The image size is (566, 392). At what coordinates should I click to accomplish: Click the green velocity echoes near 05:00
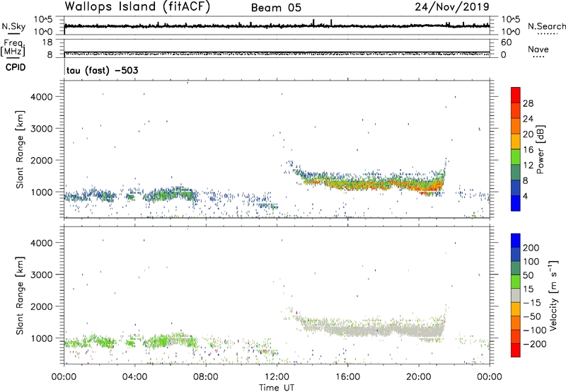tap(158, 341)
